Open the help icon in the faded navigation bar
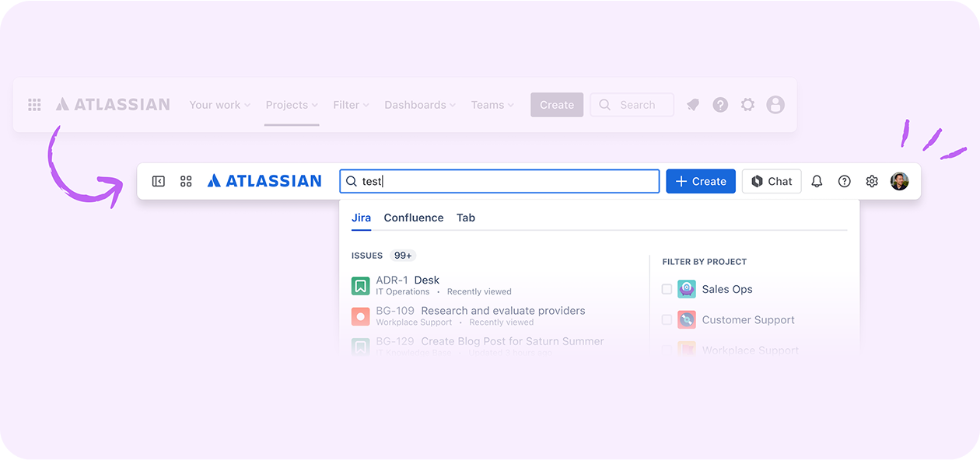 pyautogui.click(x=720, y=105)
